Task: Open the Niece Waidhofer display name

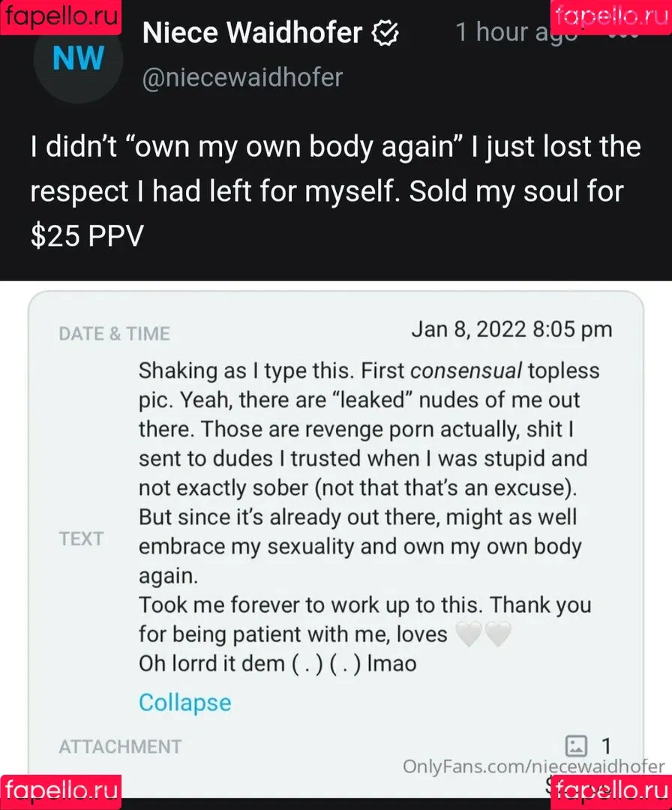Action: 252,33
